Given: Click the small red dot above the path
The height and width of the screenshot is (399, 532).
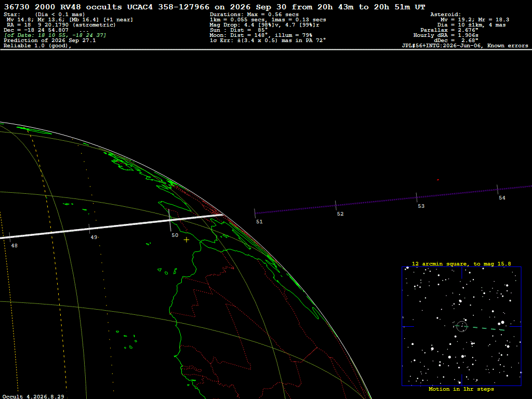Looking at the screenshot, I should pyautogui.click(x=438, y=180).
